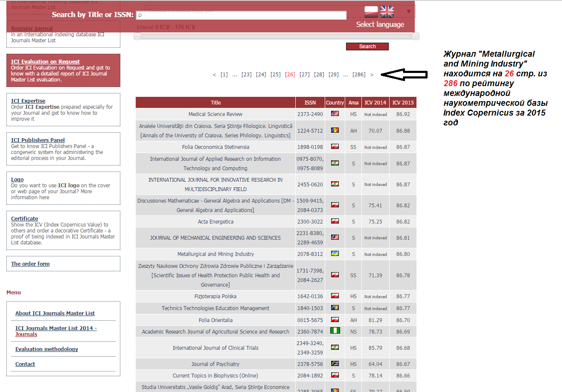
Task: Click the Ukraine flag for Metallurgical and Mining Industry
Action: click(335, 254)
